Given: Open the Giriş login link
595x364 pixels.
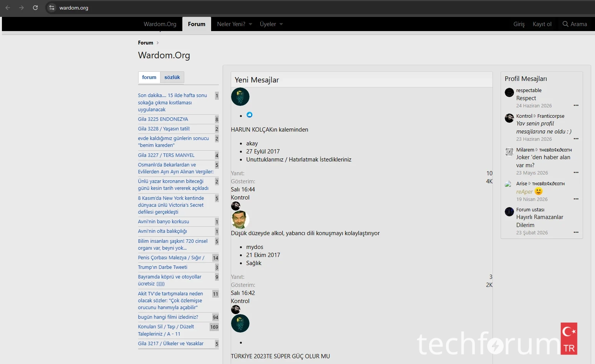Looking at the screenshot, I should (519, 24).
